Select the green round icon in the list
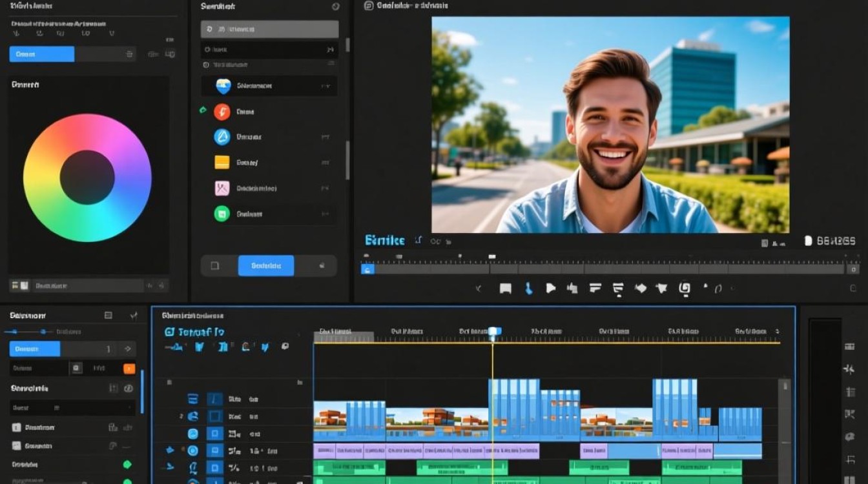 (222, 214)
